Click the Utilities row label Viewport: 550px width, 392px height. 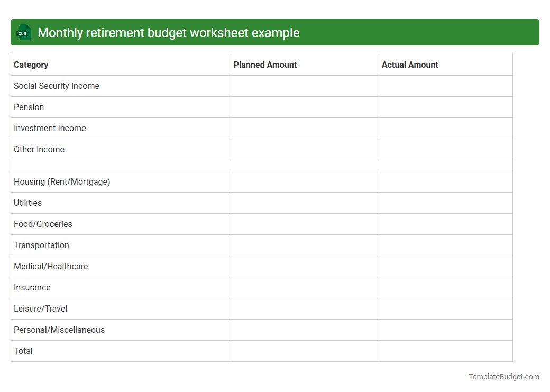point(27,203)
